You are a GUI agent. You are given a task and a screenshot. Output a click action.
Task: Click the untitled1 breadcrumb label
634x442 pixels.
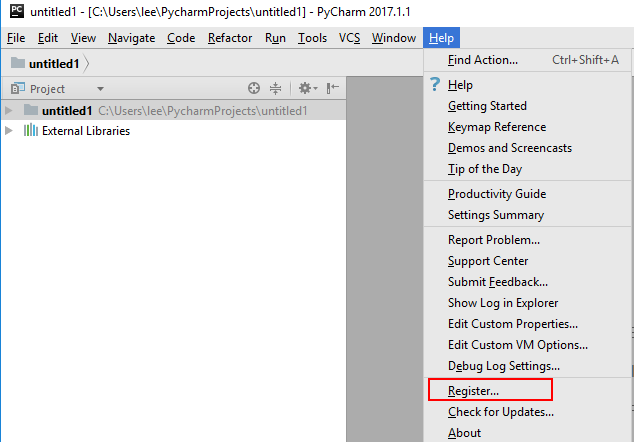point(54,64)
